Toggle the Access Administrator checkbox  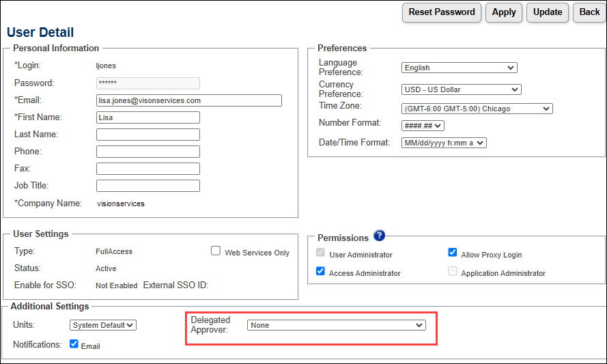pyautogui.click(x=320, y=271)
